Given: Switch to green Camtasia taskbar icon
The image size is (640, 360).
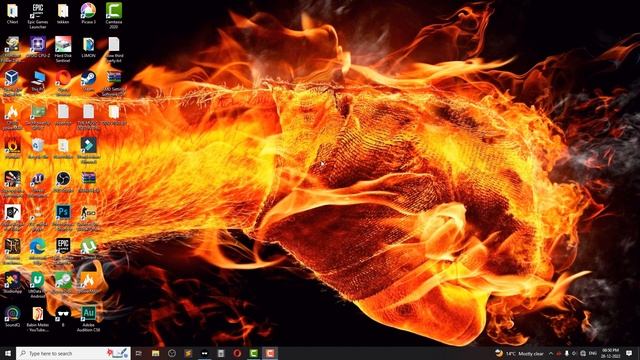Looking at the screenshot, I should (253, 353).
